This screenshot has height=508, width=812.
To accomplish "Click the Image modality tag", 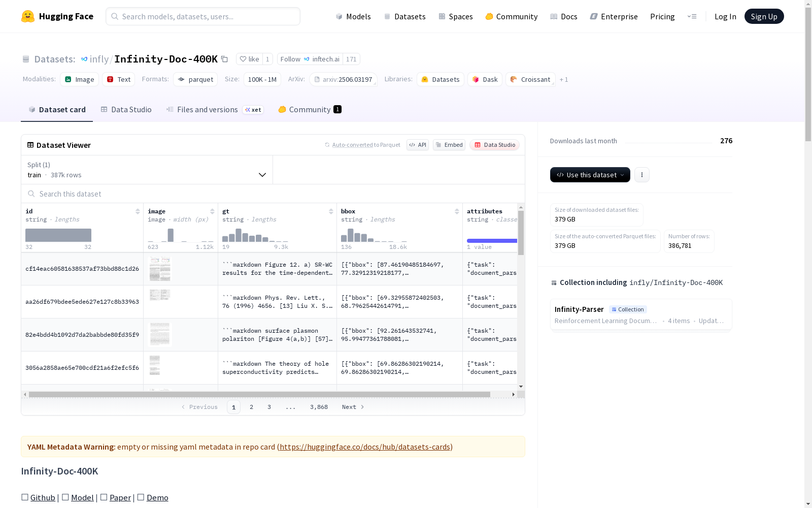I will pos(80,79).
